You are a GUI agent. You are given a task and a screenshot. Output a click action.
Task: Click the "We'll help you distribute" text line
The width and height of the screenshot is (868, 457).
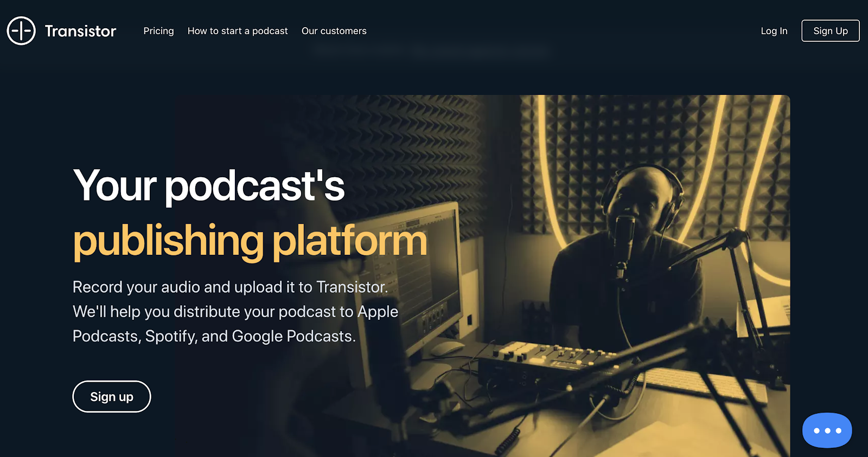(235, 312)
